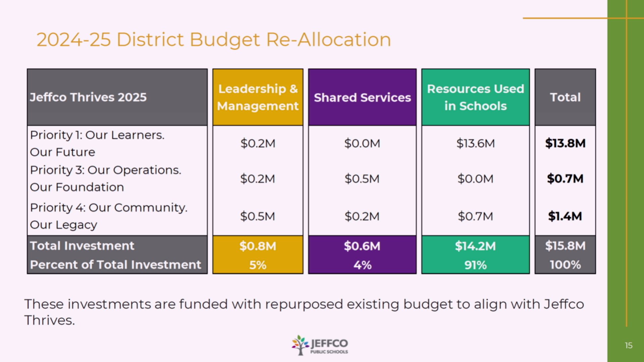Click the 4% Shared Services percentage
This screenshot has height=362, width=644.
tap(362, 265)
